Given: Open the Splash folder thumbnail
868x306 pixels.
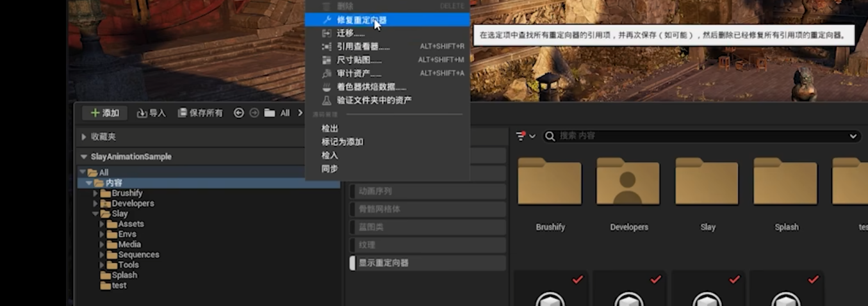Looking at the screenshot, I should point(786,181).
